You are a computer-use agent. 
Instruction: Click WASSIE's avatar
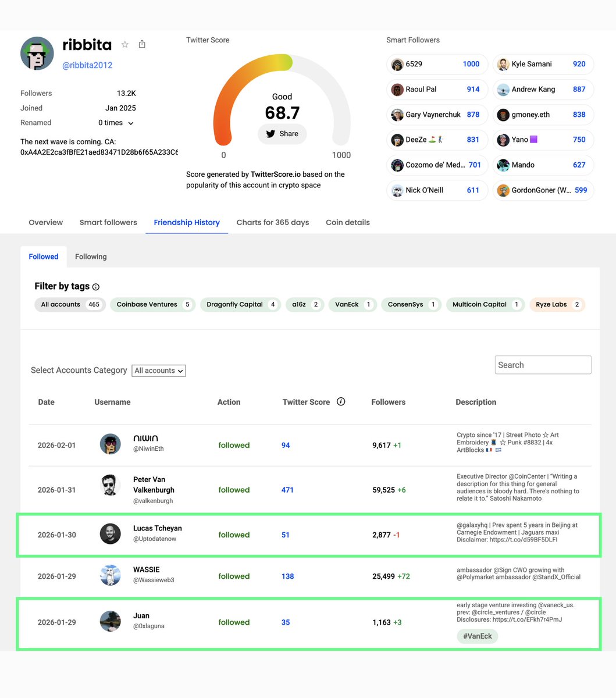click(x=111, y=575)
